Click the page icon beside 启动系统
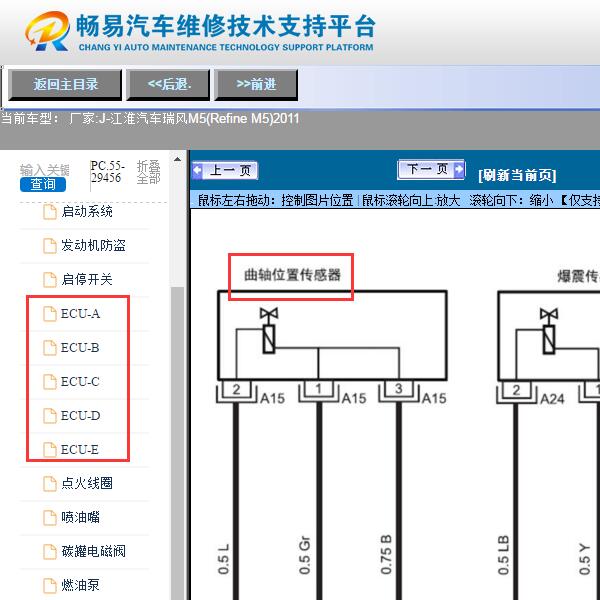This screenshot has height=600, width=600. click(x=50, y=212)
